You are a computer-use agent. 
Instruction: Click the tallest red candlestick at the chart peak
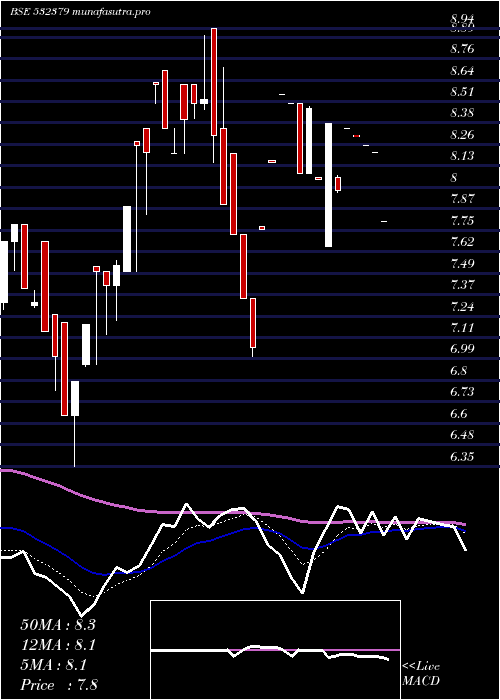tap(214, 82)
